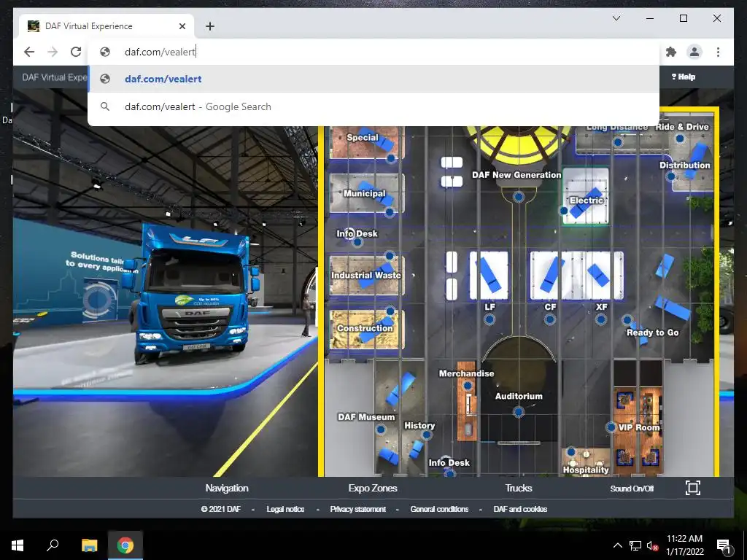This screenshot has height=560, width=747.
Task: Jump to Construction zone map marker
Action: [390, 311]
